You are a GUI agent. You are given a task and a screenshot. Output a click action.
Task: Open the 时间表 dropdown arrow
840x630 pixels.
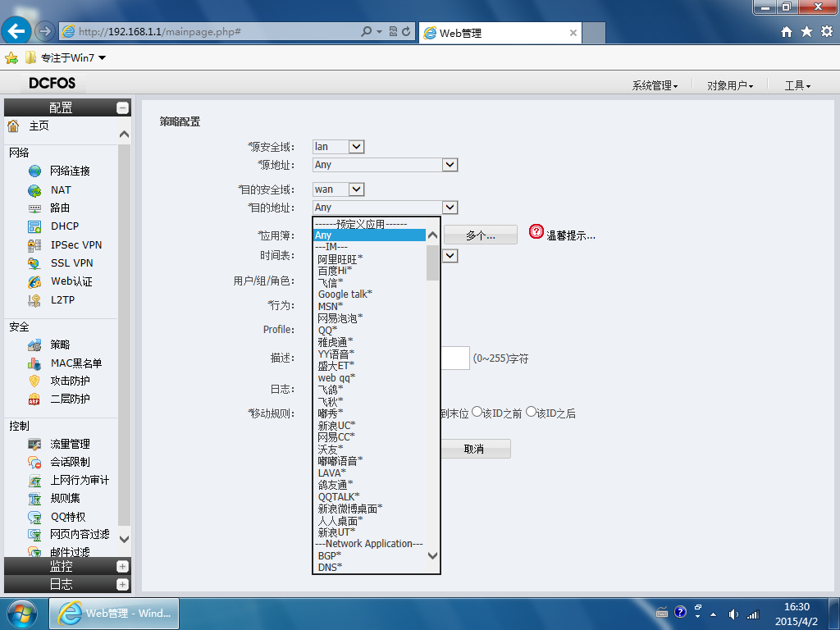point(450,256)
